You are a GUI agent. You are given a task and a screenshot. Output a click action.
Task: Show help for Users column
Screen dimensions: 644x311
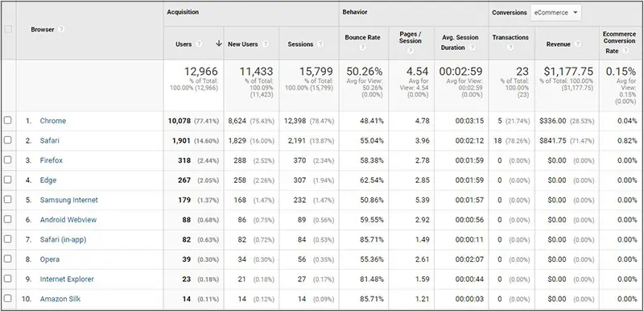pyautogui.click(x=199, y=44)
